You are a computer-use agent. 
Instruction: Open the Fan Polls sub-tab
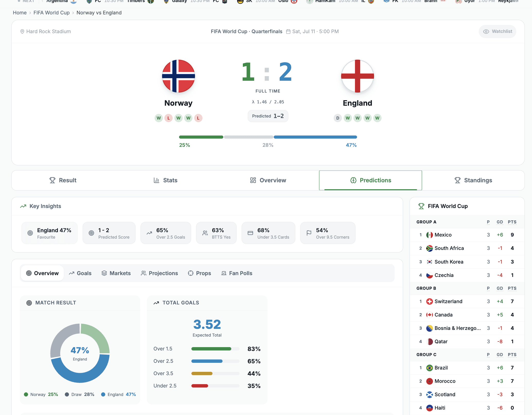pos(237,273)
